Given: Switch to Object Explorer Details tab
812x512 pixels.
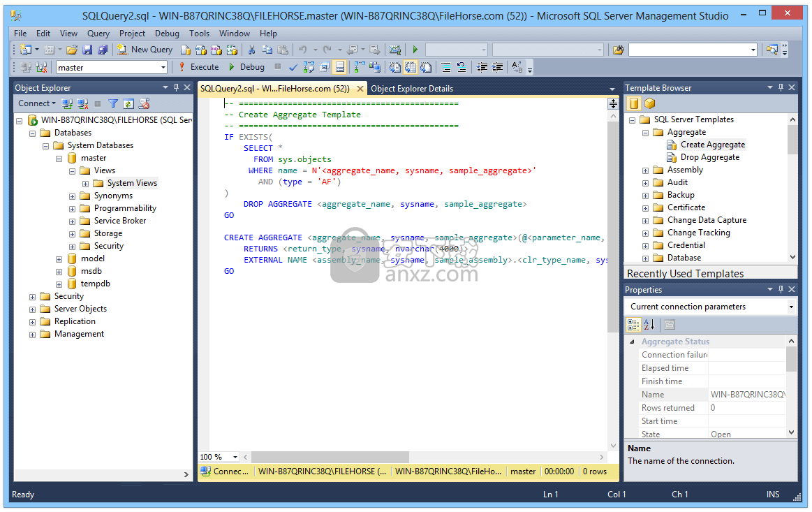Looking at the screenshot, I should pyautogui.click(x=412, y=89).
